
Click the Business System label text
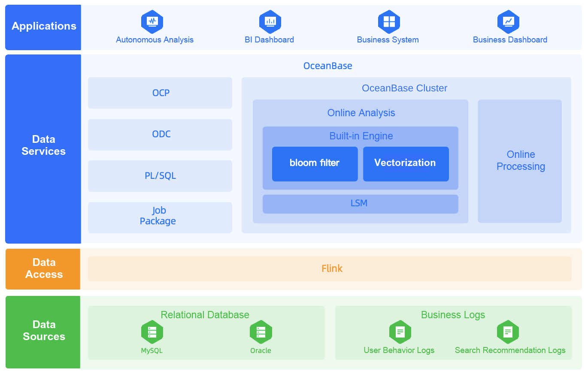[388, 40]
